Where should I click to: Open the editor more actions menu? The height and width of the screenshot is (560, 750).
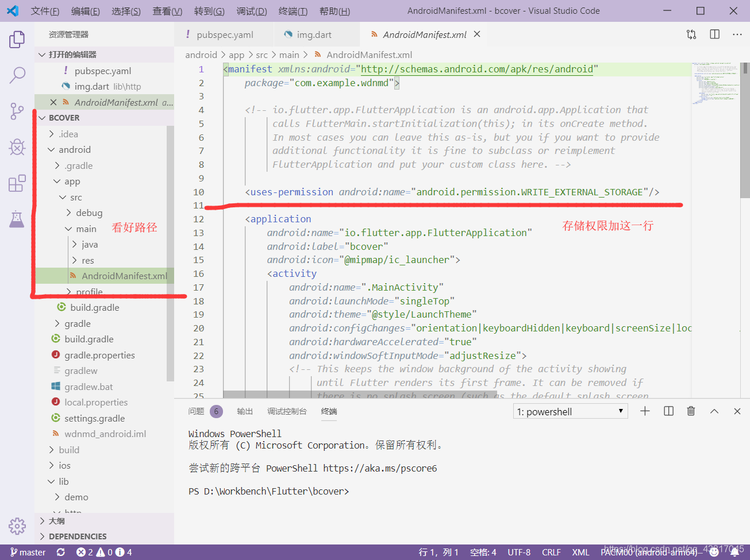click(x=737, y=34)
